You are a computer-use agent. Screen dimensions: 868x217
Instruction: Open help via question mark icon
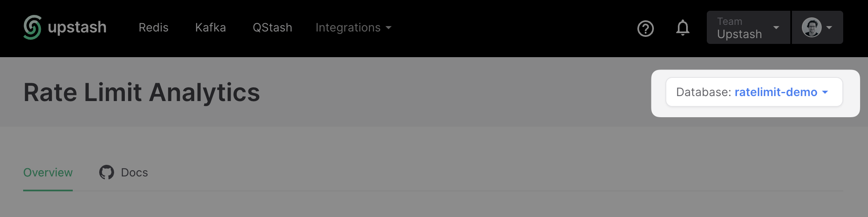pos(645,28)
